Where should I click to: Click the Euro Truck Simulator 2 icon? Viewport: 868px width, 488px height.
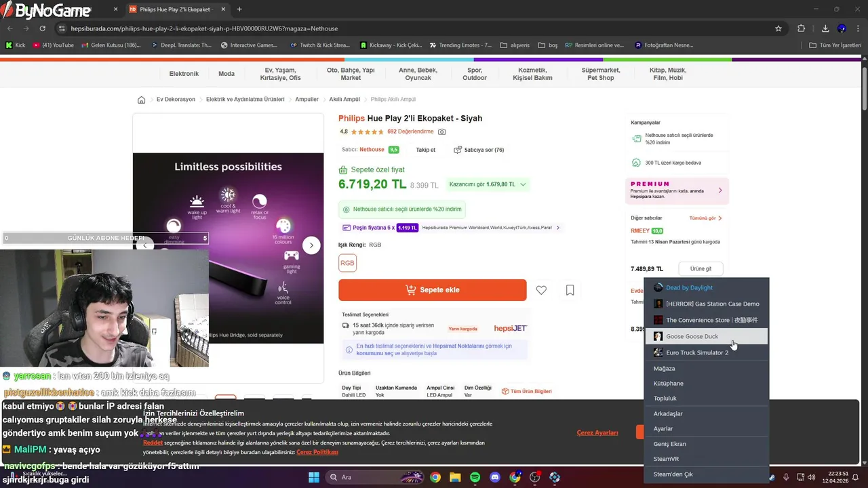658,352
